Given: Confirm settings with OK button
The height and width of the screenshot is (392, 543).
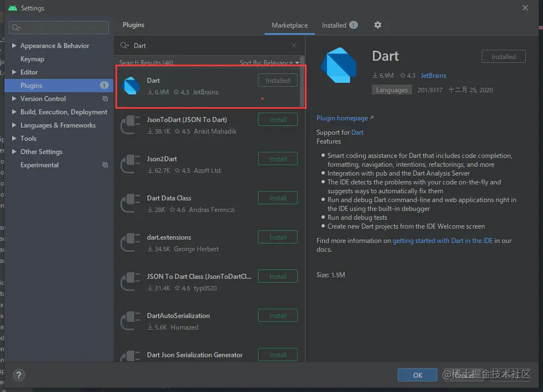Looking at the screenshot, I should coord(417,375).
